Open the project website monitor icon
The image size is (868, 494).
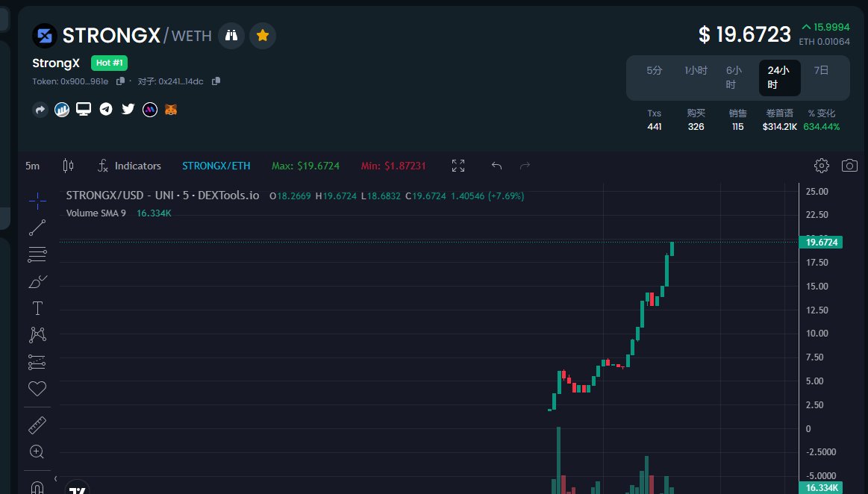(84, 109)
